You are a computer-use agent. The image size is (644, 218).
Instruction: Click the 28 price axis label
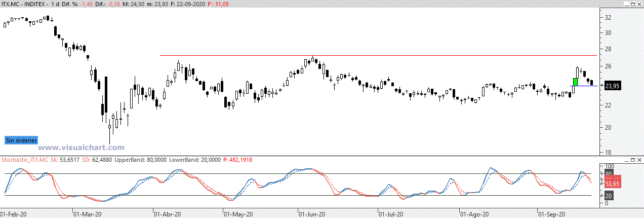[608, 50]
